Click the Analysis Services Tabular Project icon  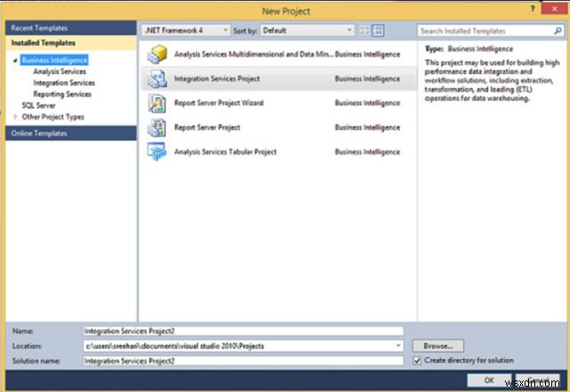click(x=157, y=151)
